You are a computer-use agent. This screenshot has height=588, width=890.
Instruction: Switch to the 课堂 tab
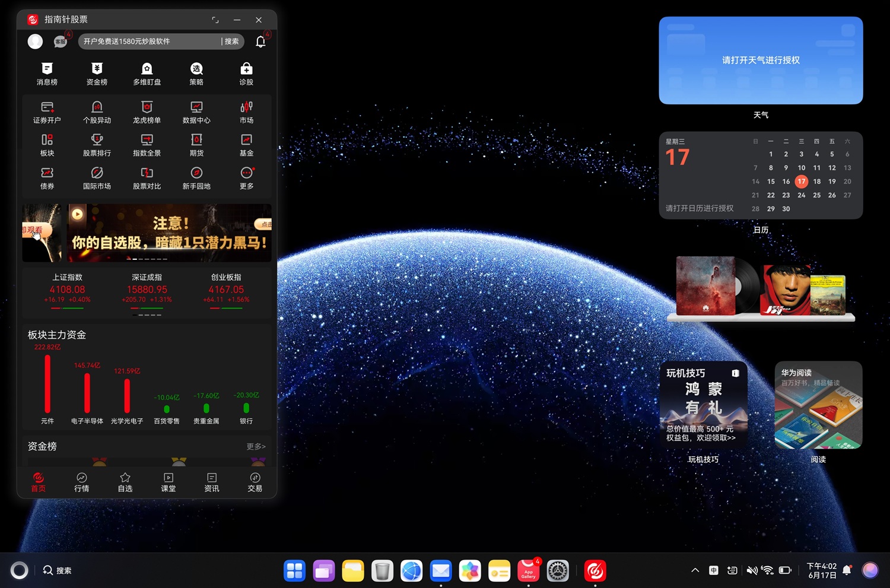169,482
